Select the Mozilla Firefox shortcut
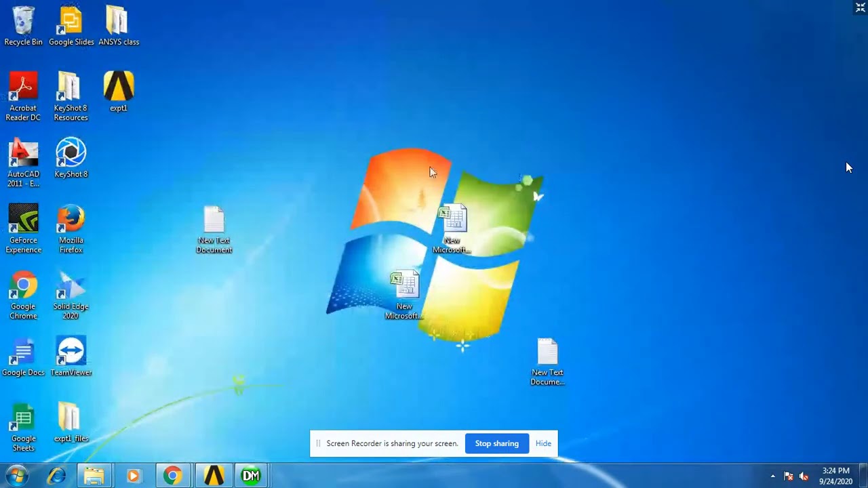868x488 pixels. tap(71, 229)
